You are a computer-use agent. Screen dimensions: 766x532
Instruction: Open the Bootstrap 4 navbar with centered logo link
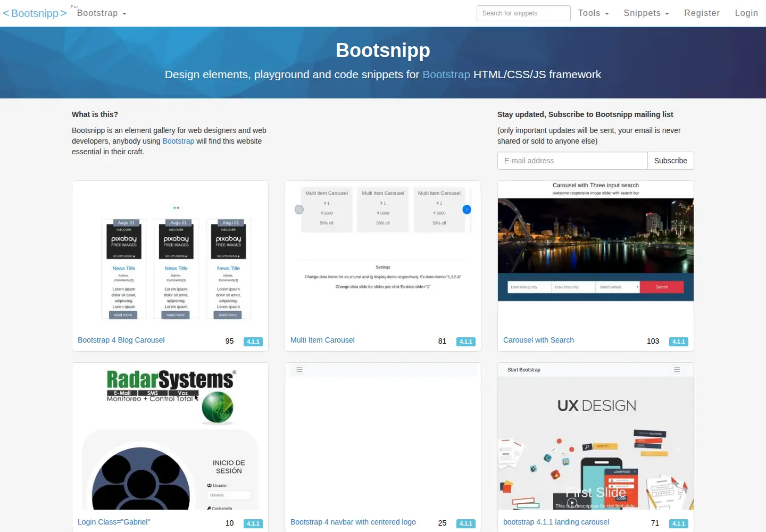(353, 522)
